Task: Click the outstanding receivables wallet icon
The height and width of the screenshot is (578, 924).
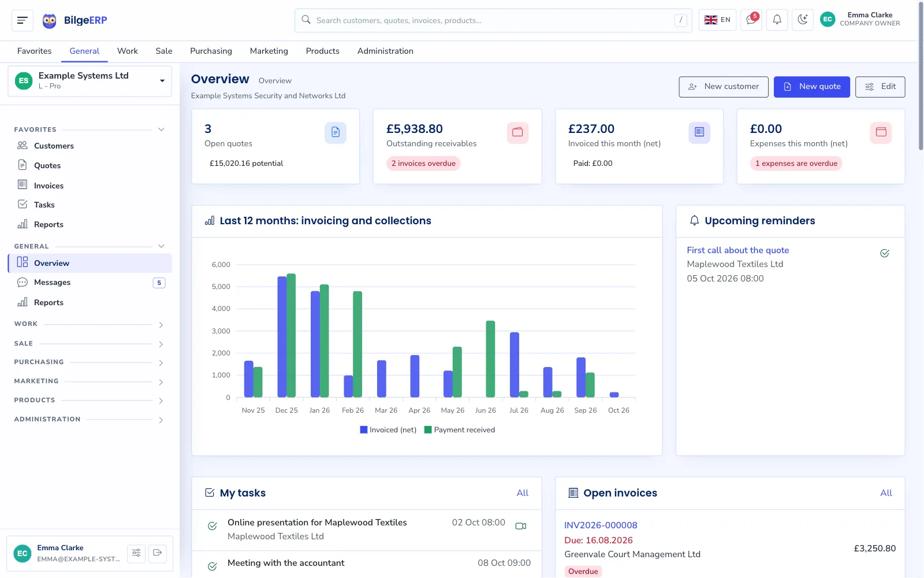Action: coord(517,132)
